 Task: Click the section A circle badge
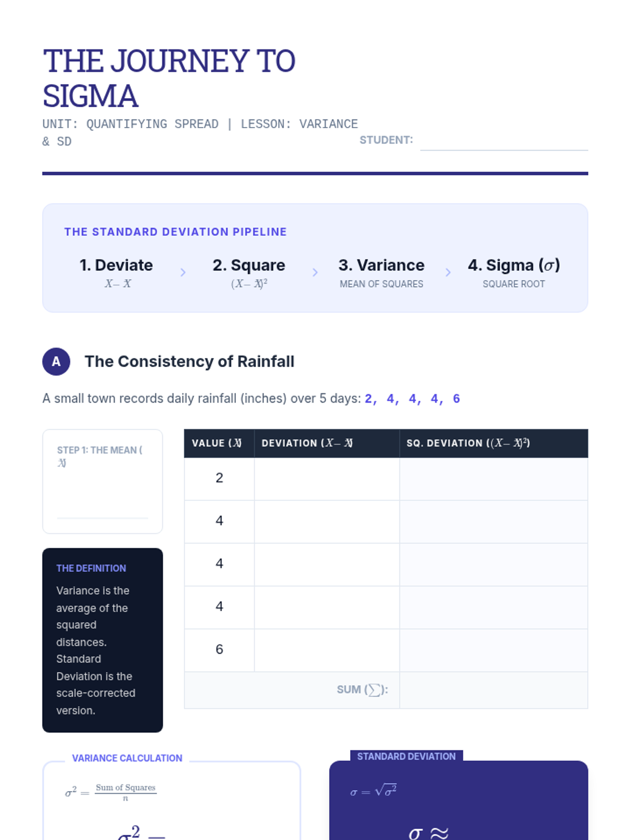pyautogui.click(x=56, y=361)
